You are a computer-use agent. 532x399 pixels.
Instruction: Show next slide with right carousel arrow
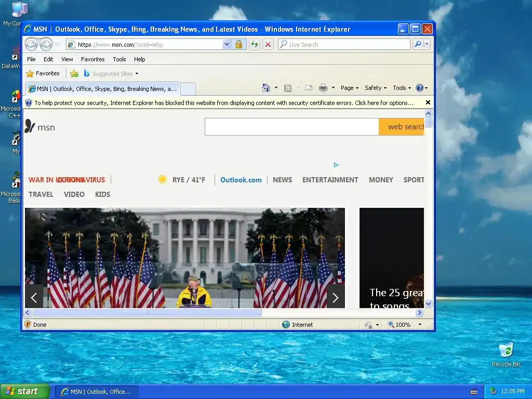click(x=336, y=298)
